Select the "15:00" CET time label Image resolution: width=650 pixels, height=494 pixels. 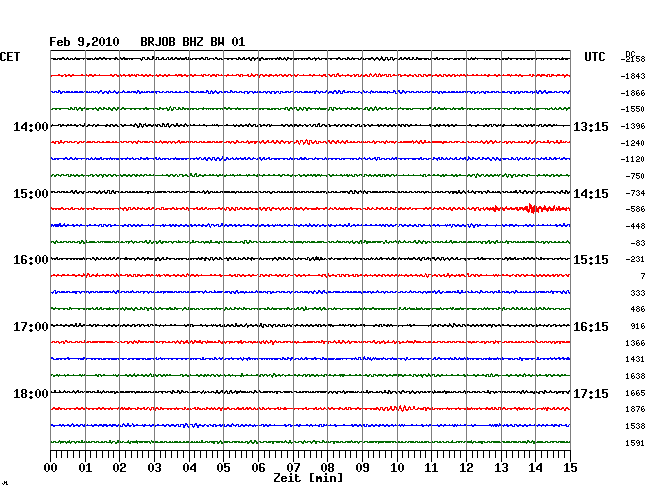[31, 194]
